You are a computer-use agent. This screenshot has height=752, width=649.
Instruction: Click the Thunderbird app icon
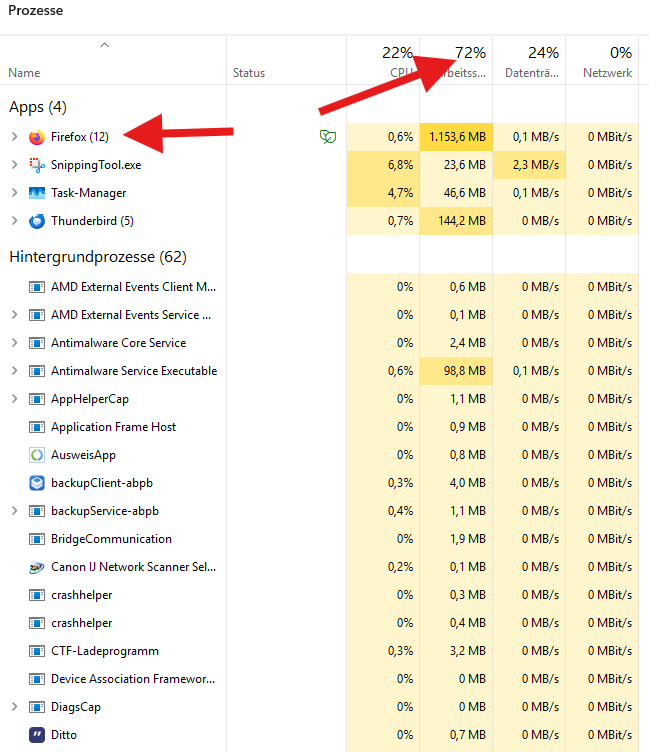click(x=37, y=220)
